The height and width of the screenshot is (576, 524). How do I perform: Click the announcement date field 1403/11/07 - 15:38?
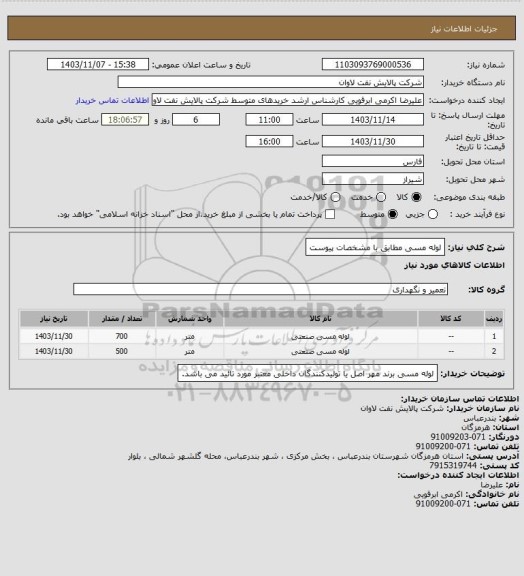(98, 64)
